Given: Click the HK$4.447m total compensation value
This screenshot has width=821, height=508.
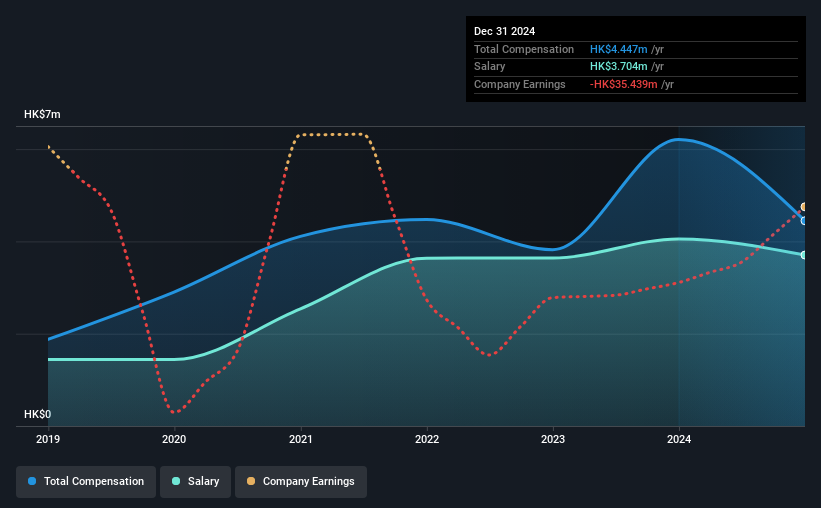Looking at the screenshot, I should click(618, 49).
